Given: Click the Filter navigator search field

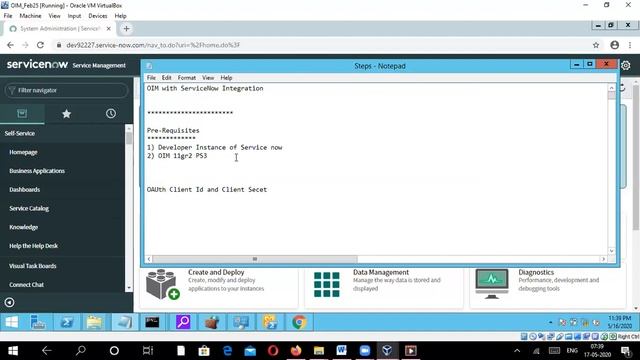Looking at the screenshot, I should pyautogui.click(x=66, y=90).
